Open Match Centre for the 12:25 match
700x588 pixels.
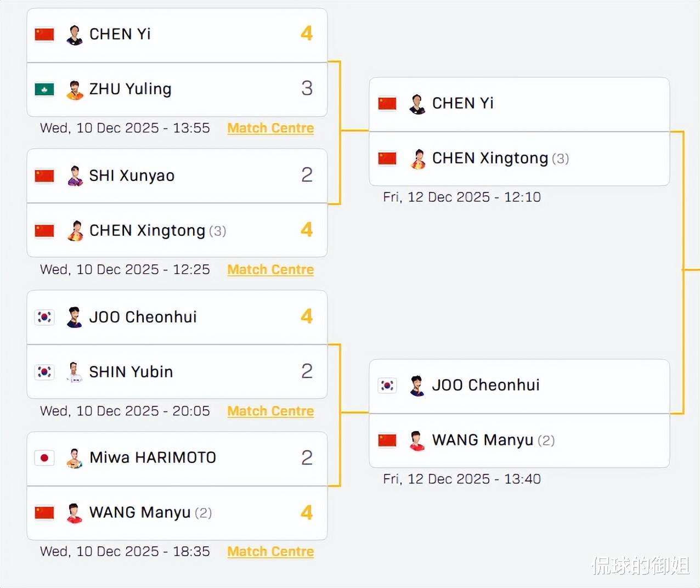[x=270, y=270]
